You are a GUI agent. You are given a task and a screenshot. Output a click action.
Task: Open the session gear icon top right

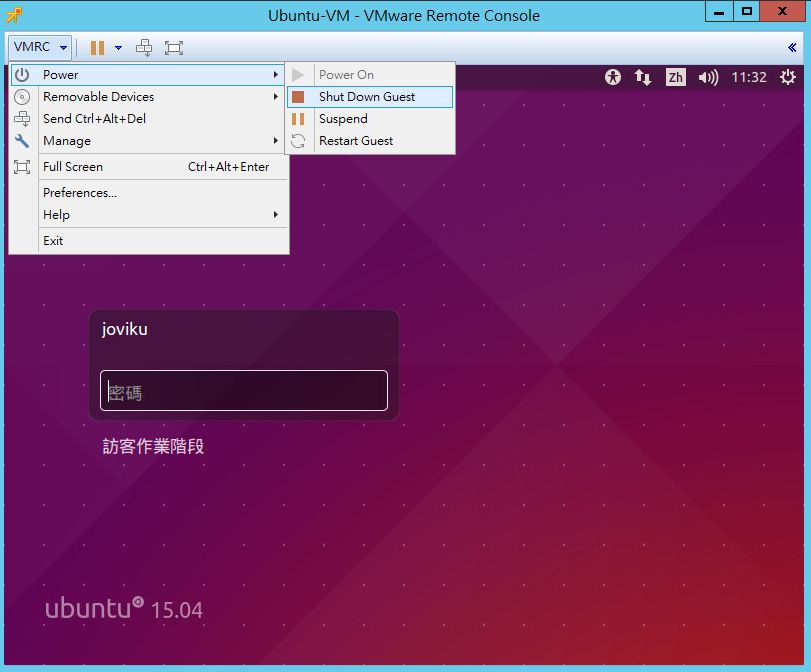point(788,76)
